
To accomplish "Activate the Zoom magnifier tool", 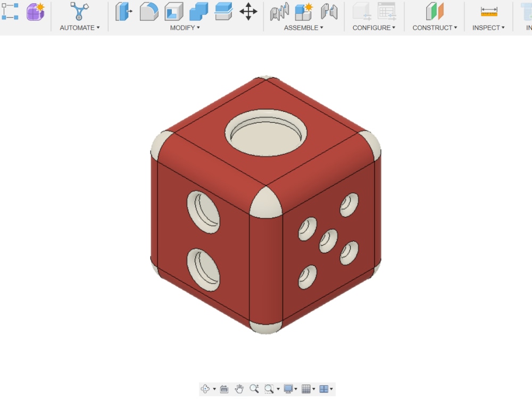I will (254, 389).
